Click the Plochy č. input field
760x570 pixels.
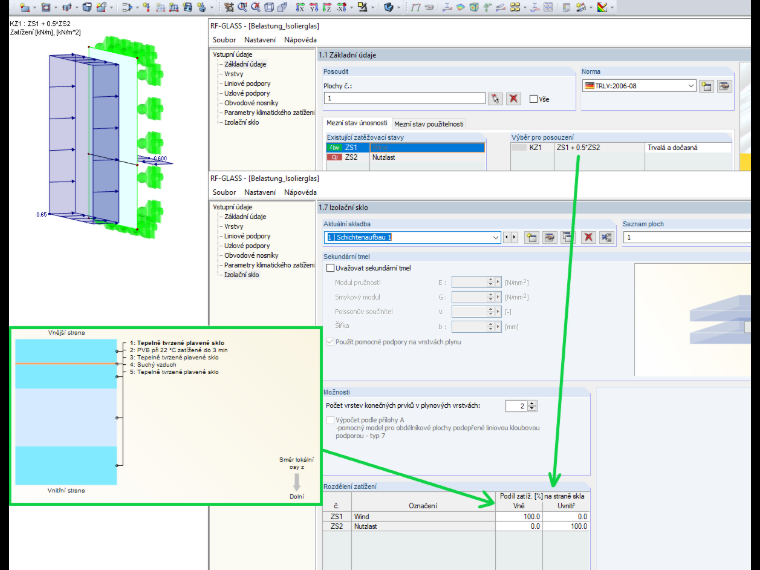405,98
